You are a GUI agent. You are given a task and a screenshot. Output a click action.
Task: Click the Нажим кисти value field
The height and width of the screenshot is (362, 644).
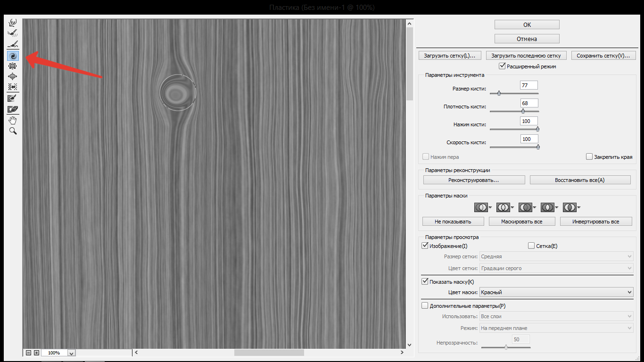(529, 121)
